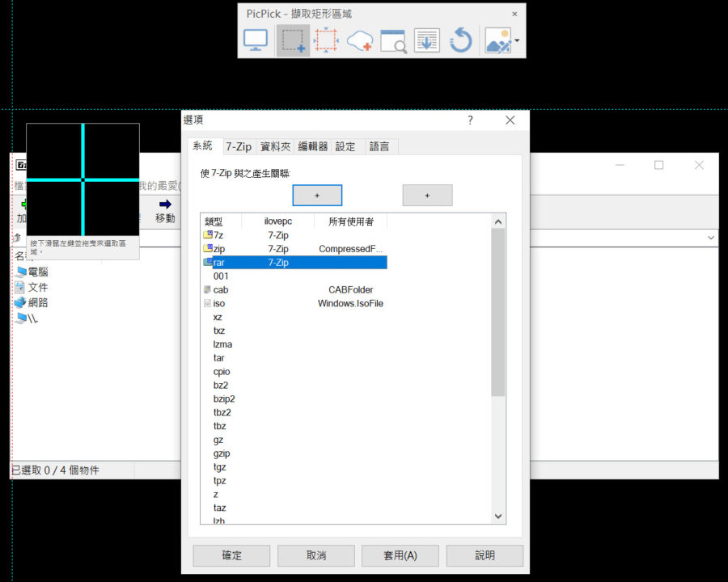Viewport: 728px width, 582px height.
Task: Click the 所有使用者 column header
Action: (x=351, y=221)
